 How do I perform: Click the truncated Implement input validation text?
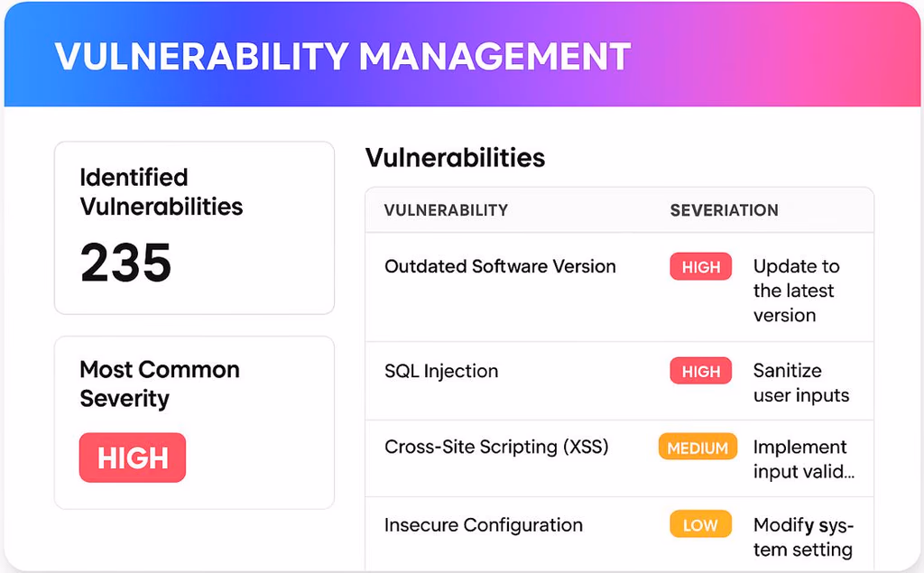tap(803, 459)
